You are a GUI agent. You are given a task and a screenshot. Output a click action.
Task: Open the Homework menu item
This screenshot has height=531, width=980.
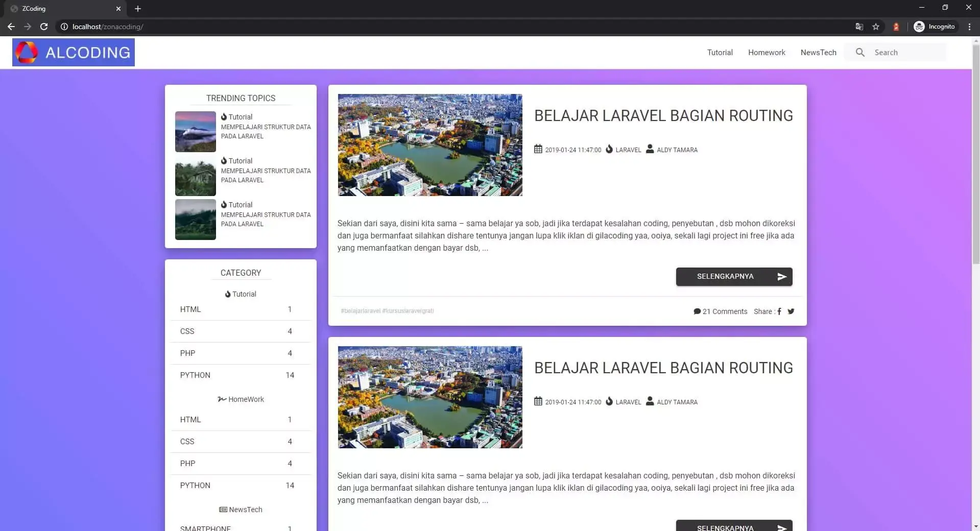(767, 53)
